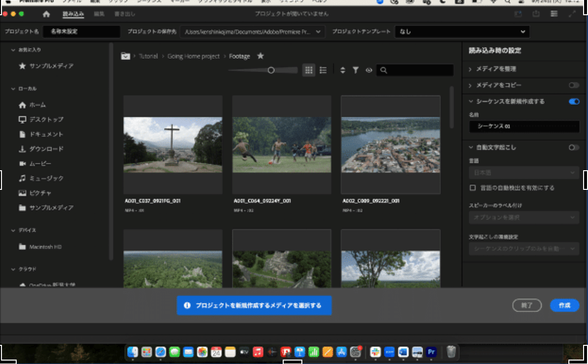
Task: Click the 終了 button
Action: (x=527, y=305)
